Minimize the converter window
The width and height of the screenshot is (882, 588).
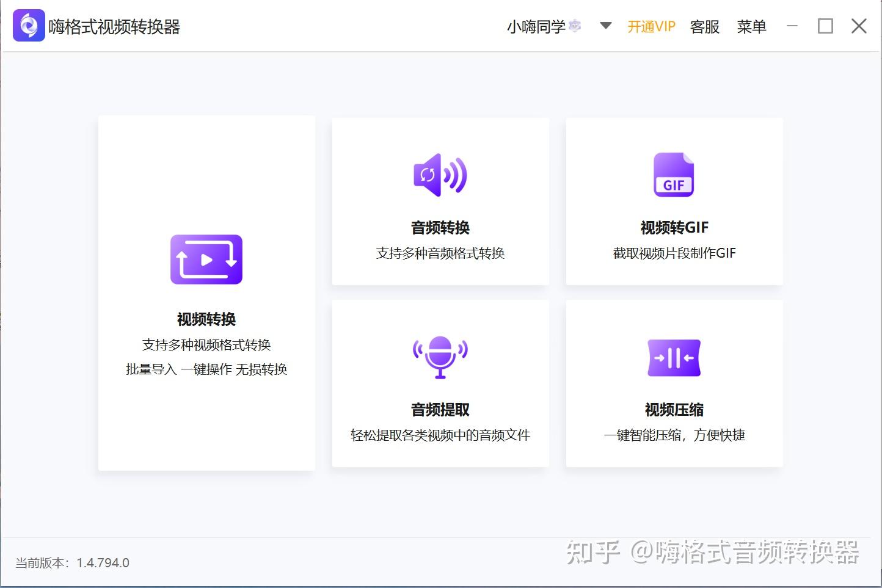(792, 26)
